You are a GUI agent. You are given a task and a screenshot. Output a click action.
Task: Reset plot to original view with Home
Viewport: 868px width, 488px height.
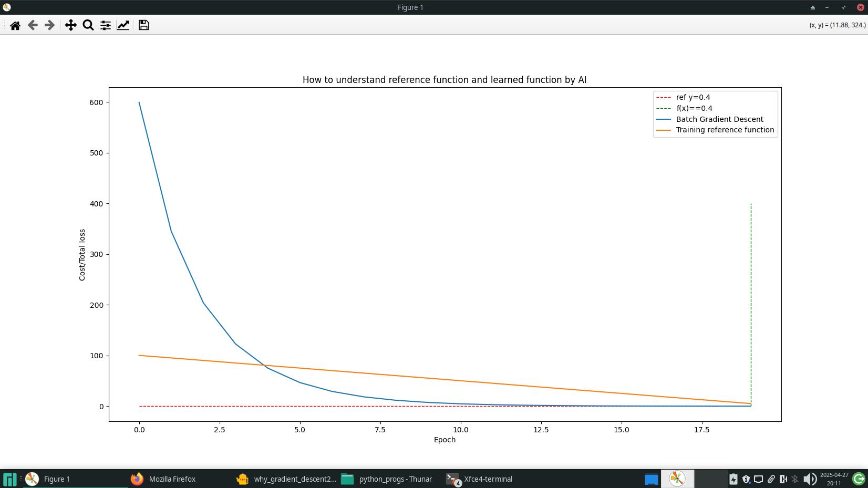[15, 25]
